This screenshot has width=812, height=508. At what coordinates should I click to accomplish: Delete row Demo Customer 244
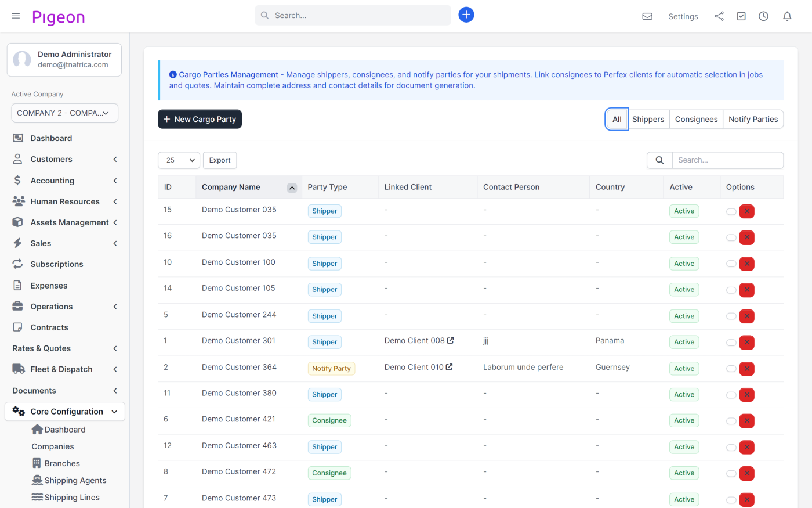click(747, 316)
